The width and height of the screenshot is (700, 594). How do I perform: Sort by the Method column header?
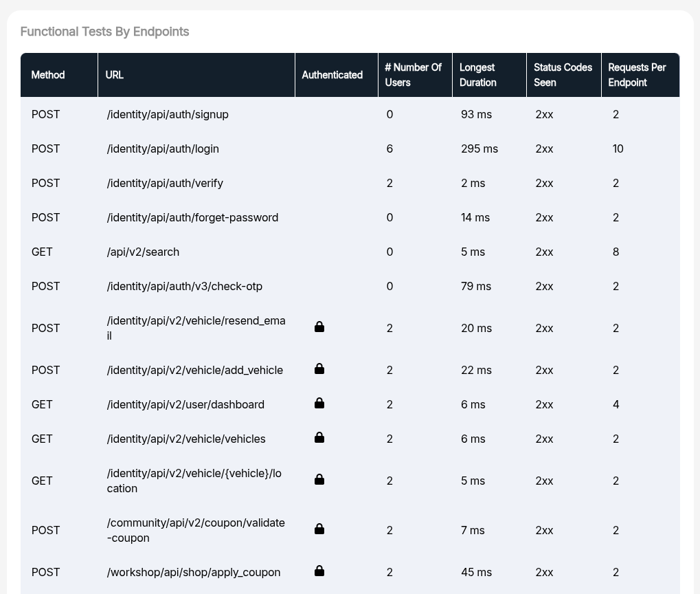tap(48, 75)
